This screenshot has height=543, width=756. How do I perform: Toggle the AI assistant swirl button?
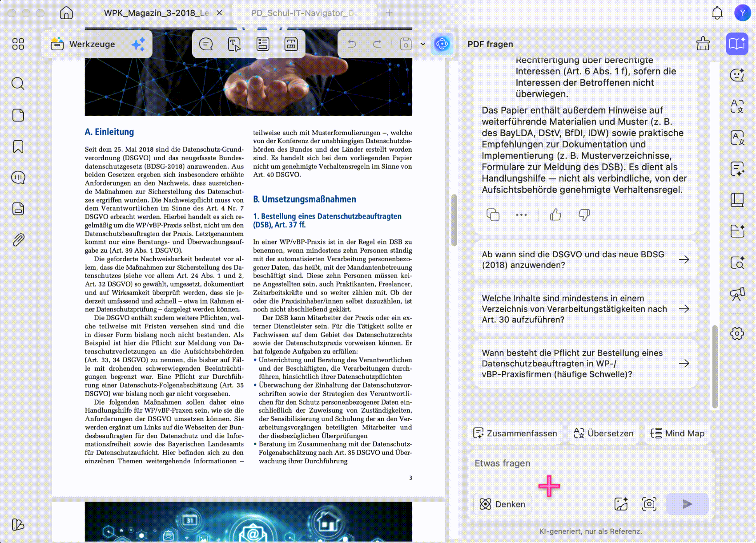442,44
